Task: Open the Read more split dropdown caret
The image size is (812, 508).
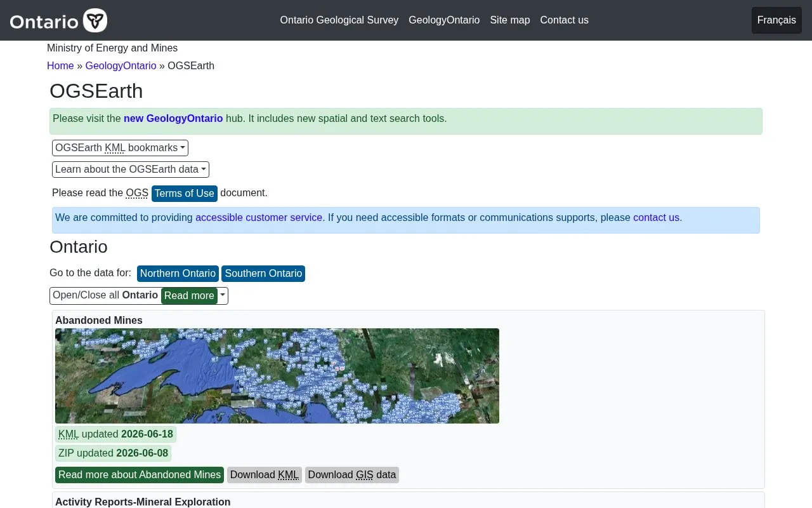Action: tap(223, 296)
